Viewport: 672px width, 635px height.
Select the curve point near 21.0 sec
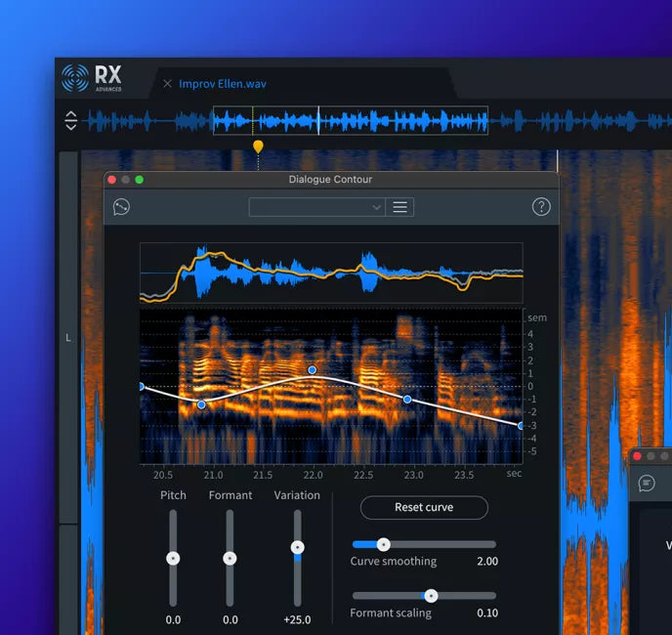[x=201, y=404]
